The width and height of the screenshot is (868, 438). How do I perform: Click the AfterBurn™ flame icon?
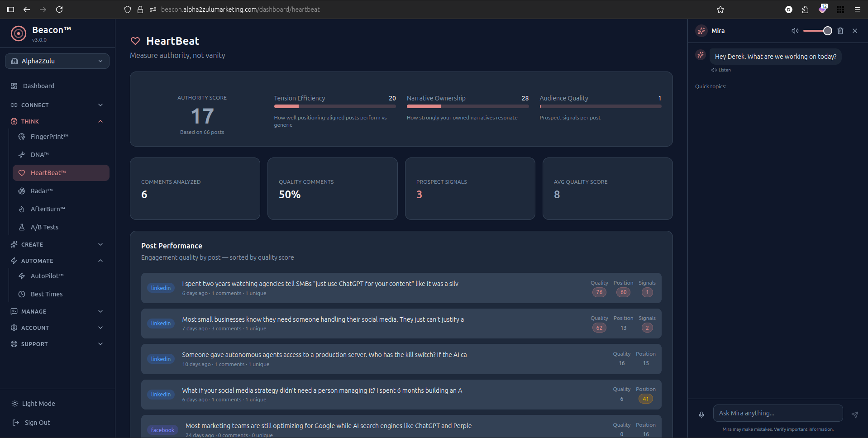click(21, 209)
